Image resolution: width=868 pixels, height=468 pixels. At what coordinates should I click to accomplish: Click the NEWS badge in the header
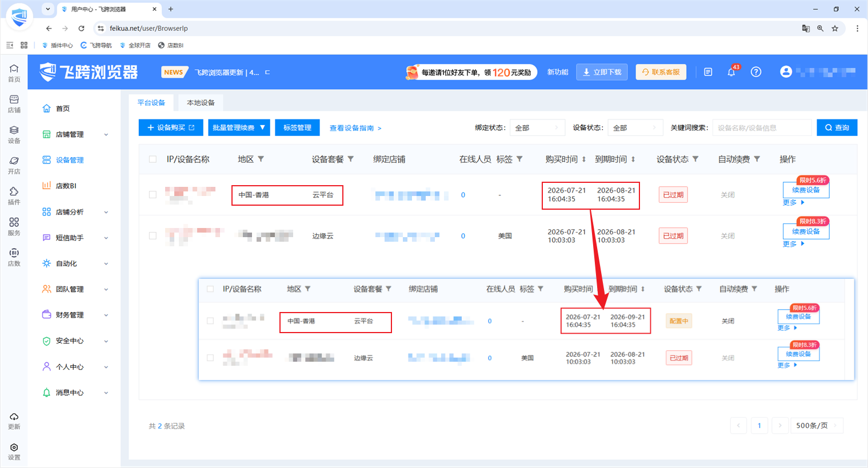pyautogui.click(x=174, y=72)
